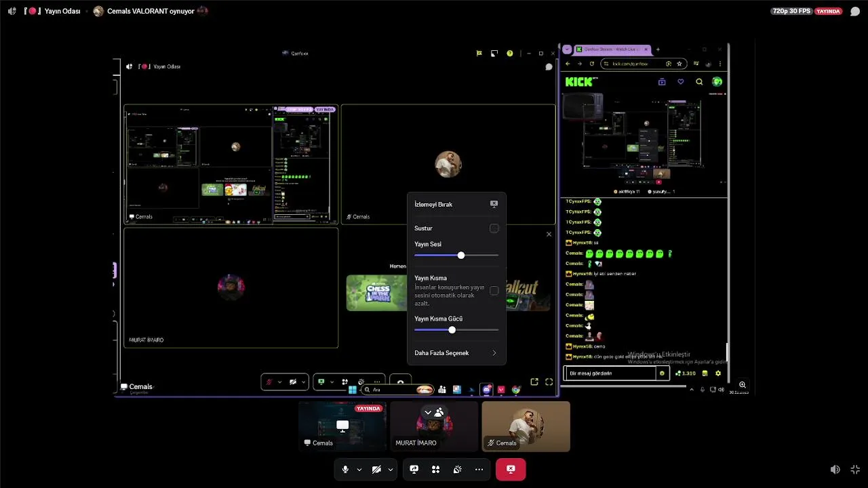Mute the microphone in the bottom call bar

click(345, 469)
